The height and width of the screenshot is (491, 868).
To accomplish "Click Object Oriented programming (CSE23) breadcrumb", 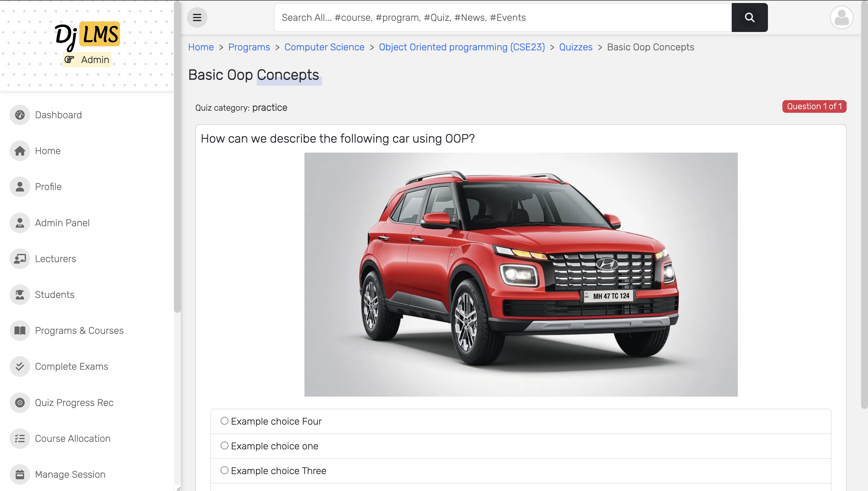I will tap(462, 47).
